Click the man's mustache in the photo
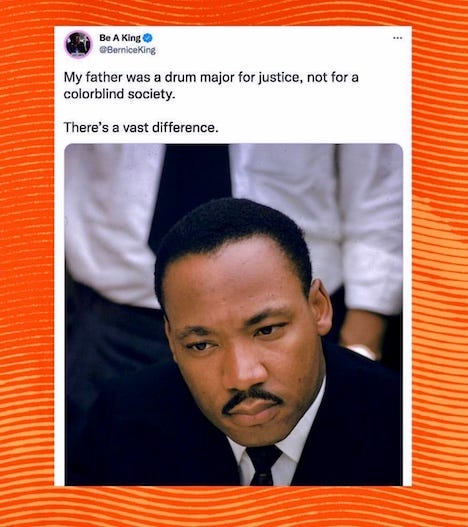Viewport: 468px width, 527px height. coord(251,399)
